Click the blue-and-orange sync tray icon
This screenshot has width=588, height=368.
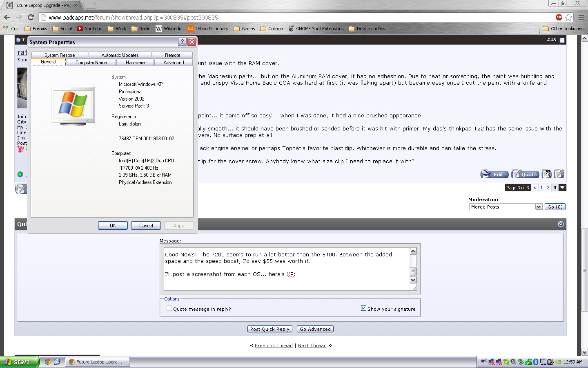(550, 362)
